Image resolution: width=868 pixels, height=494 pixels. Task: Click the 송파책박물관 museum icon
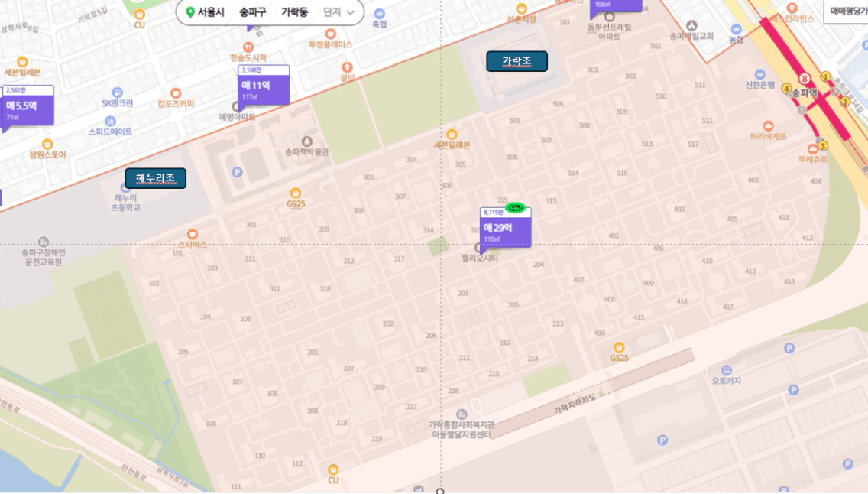point(306,141)
